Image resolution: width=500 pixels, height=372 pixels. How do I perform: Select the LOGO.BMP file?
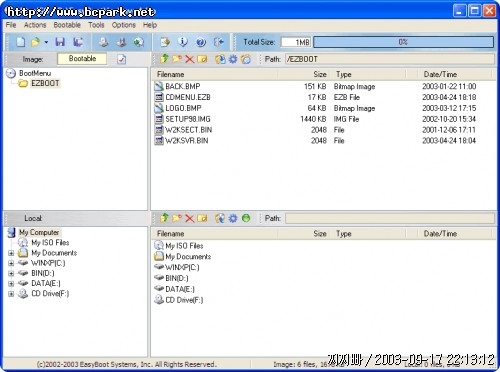[183, 108]
